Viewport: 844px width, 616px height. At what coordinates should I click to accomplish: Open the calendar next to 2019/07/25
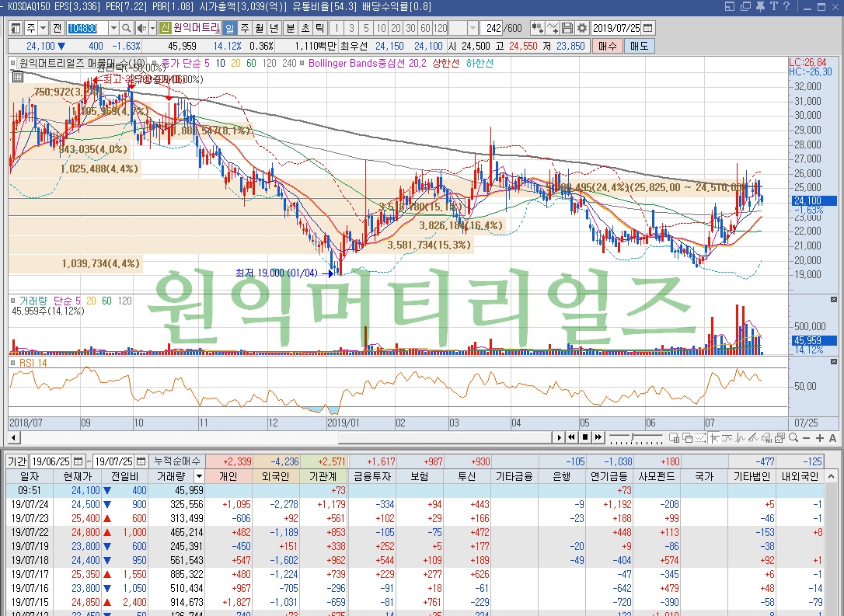click(648, 28)
